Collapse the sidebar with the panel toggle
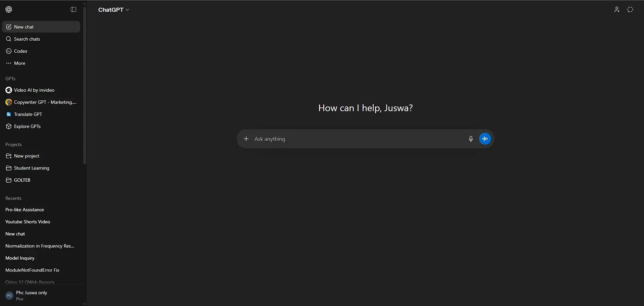 coord(73,9)
